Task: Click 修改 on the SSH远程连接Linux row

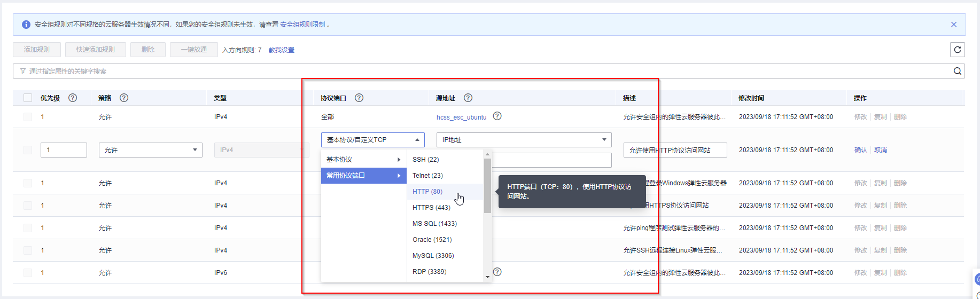Action: [x=861, y=250]
